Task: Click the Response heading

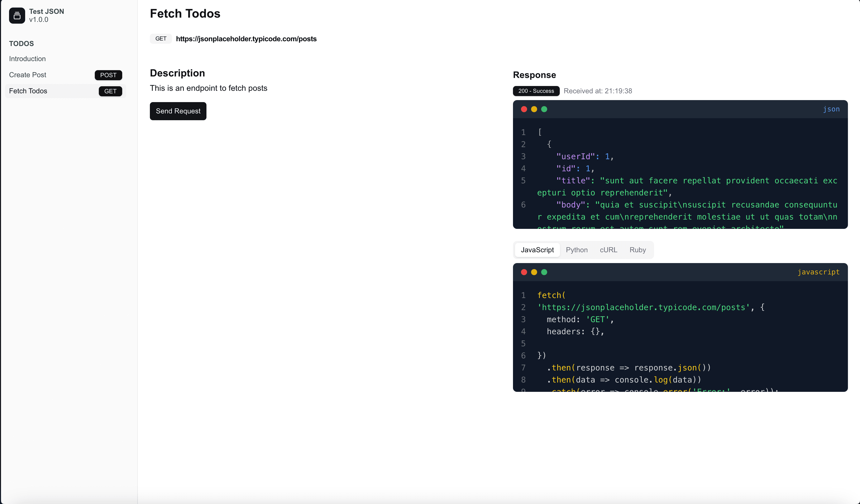Action: point(534,75)
